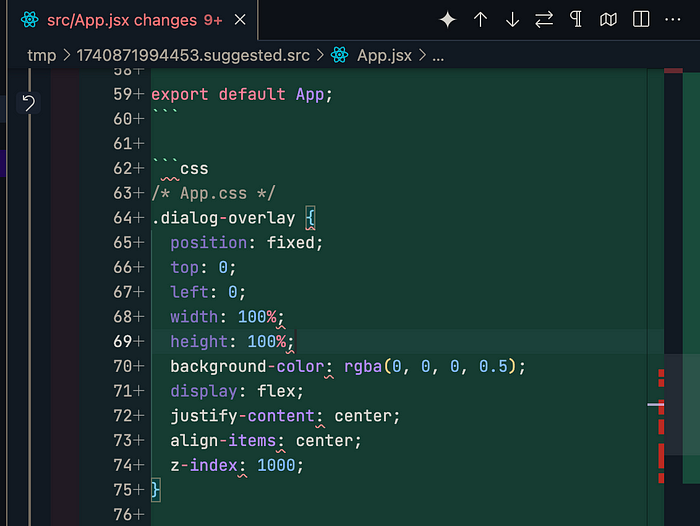The width and height of the screenshot is (700, 526).
Task: Click the App.jsx breadcrumb item
Action: [x=384, y=55]
